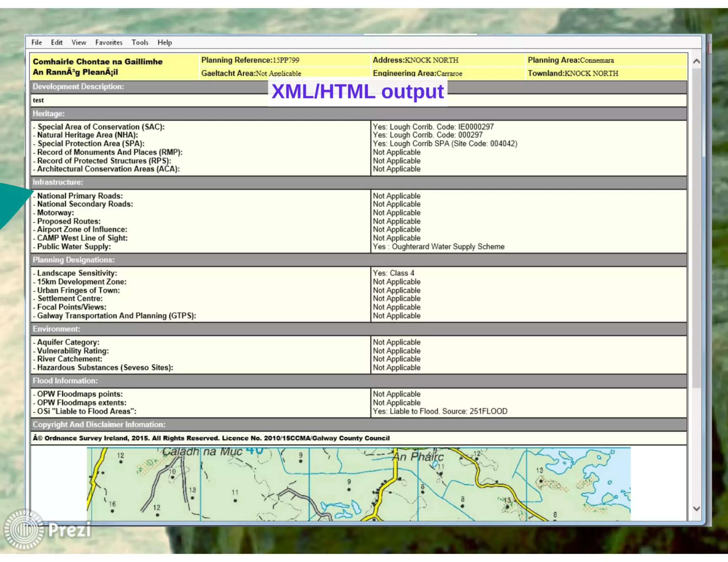728x562 pixels.
Task: Click Hazardous Substances (Seveso Sites) label
Action: pos(105,367)
